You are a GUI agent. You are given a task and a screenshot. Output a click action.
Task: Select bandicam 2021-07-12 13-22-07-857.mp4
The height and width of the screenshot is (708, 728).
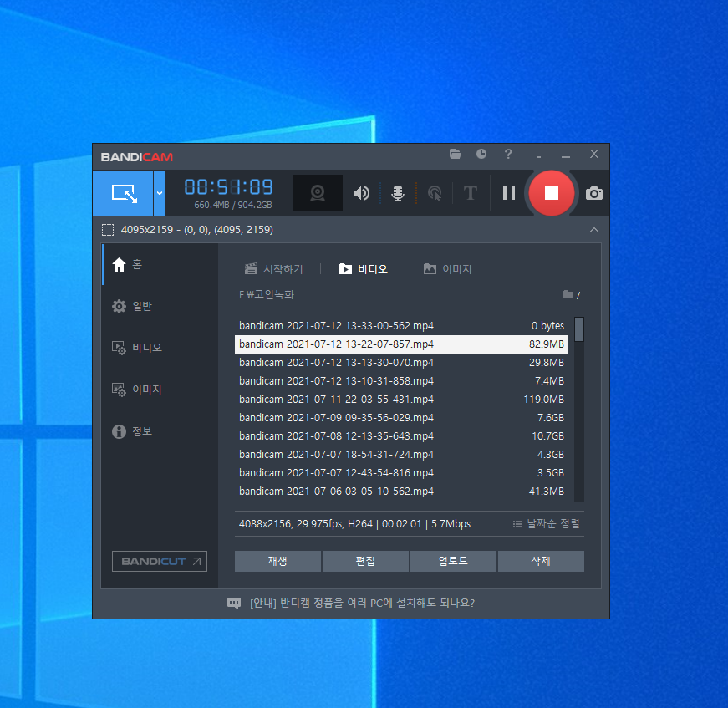click(401, 344)
